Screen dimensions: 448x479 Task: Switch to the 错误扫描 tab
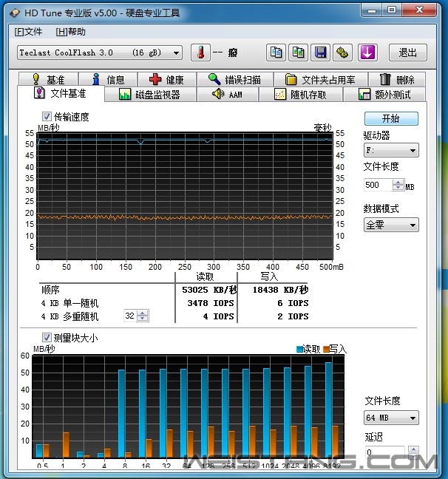click(x=235, y=80)
